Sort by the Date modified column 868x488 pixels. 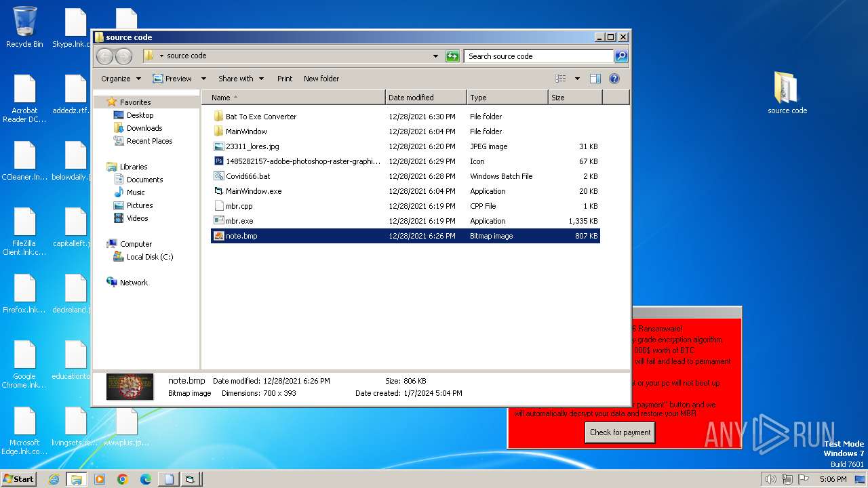(426, 98)
